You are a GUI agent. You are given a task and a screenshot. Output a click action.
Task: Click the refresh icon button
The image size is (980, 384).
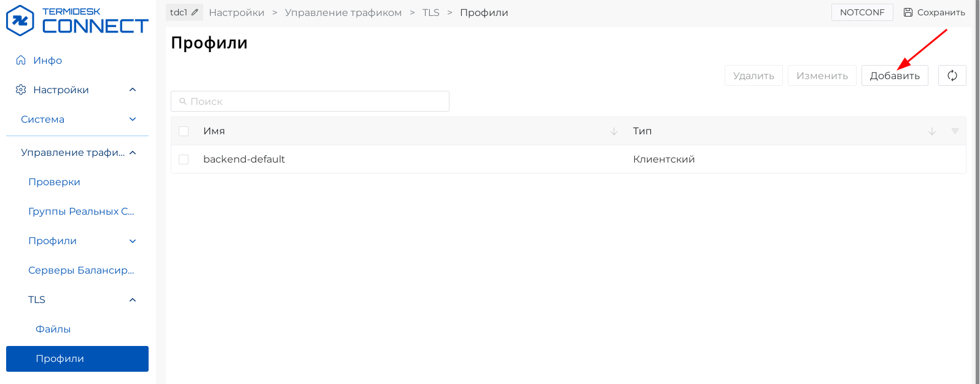pyautogui.click(x=952, y=75)
